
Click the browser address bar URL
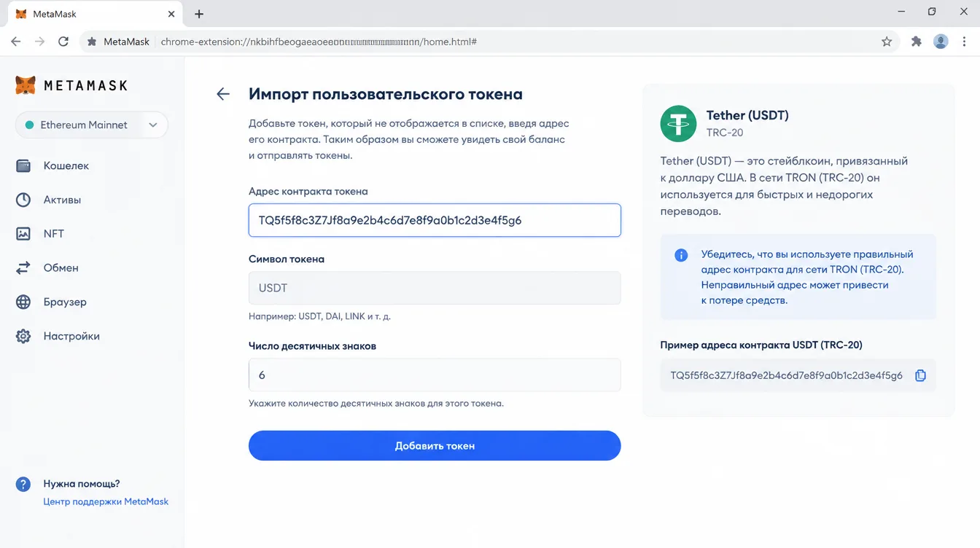[x=319, y=42]
